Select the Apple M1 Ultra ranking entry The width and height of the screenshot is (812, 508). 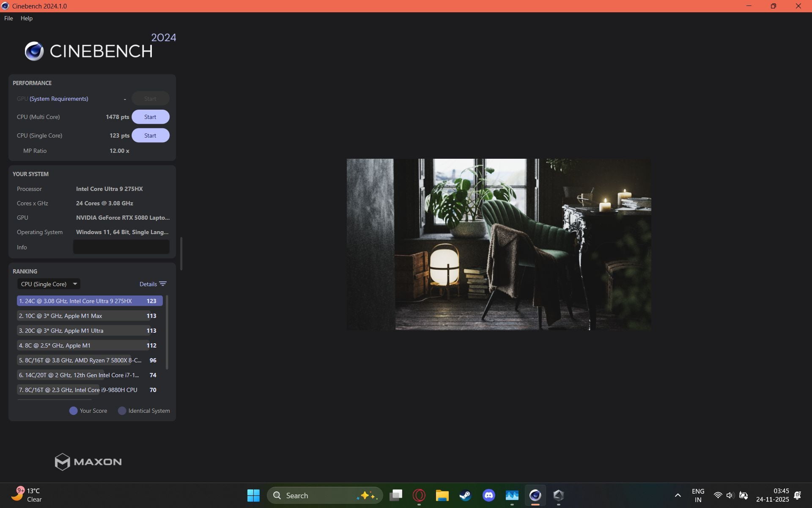[x=90, y=331]
